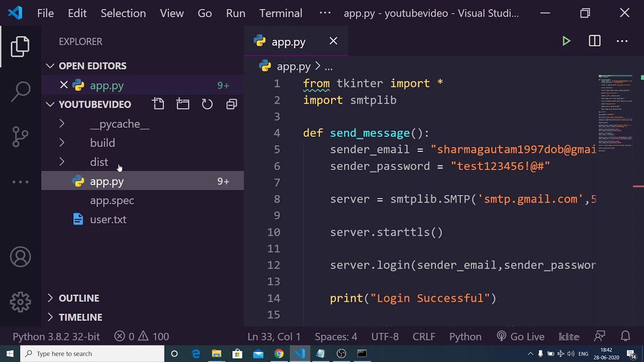Change line ending by clicking CRLF
The height and width of the screenshot is (362, 644).
pyautogui.click(x=423, y=336)
